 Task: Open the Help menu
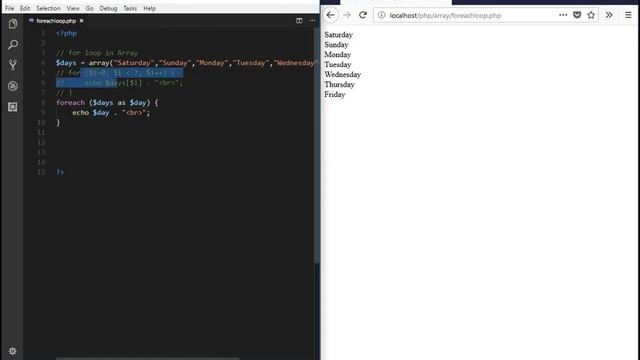tap(149, 8)
